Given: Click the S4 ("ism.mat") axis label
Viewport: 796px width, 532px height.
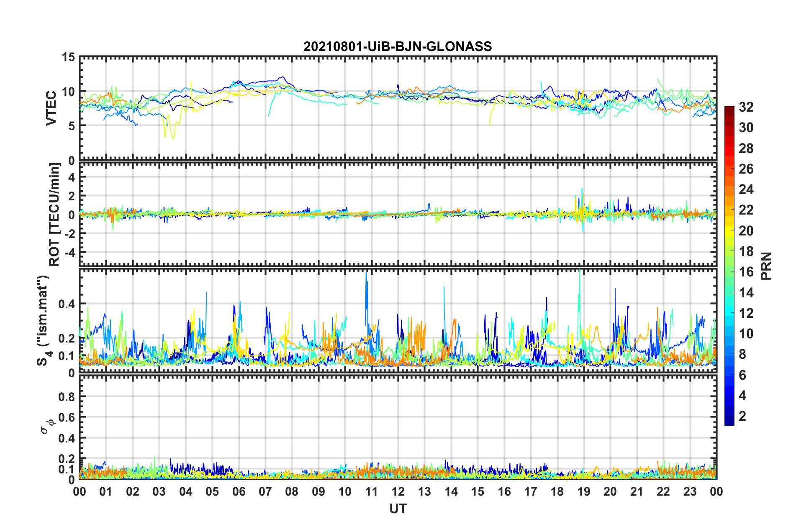Looking at the screenshot, I should (44, 320).
